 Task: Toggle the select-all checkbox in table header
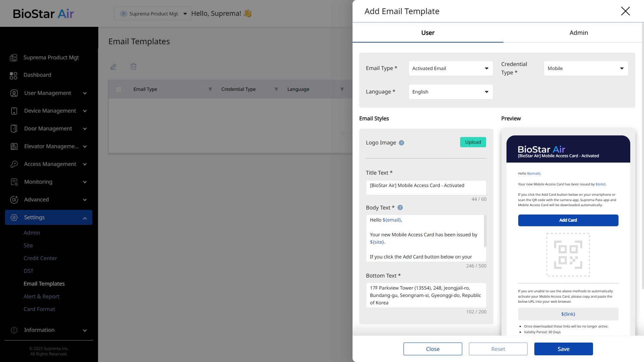click(x=119, y=89)
